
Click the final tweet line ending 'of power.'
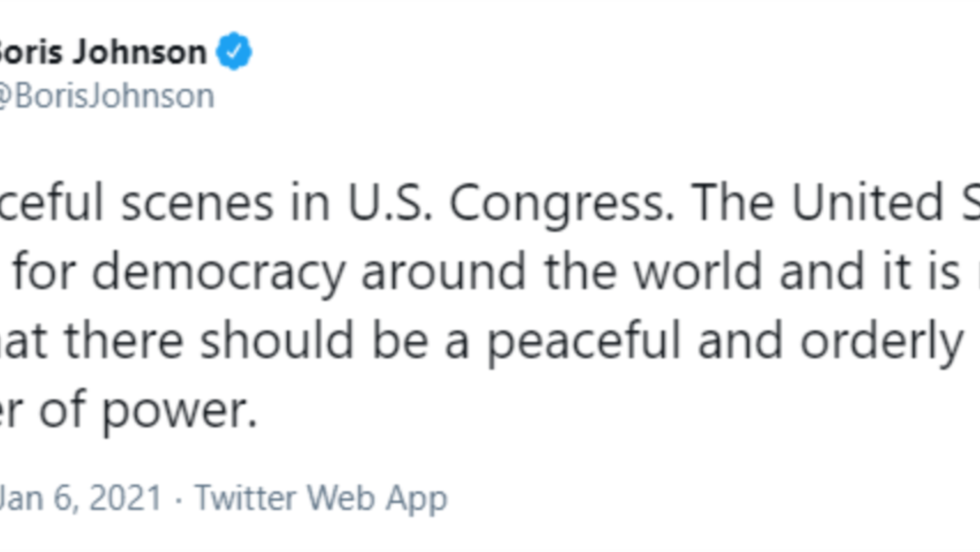coord(129,411)
